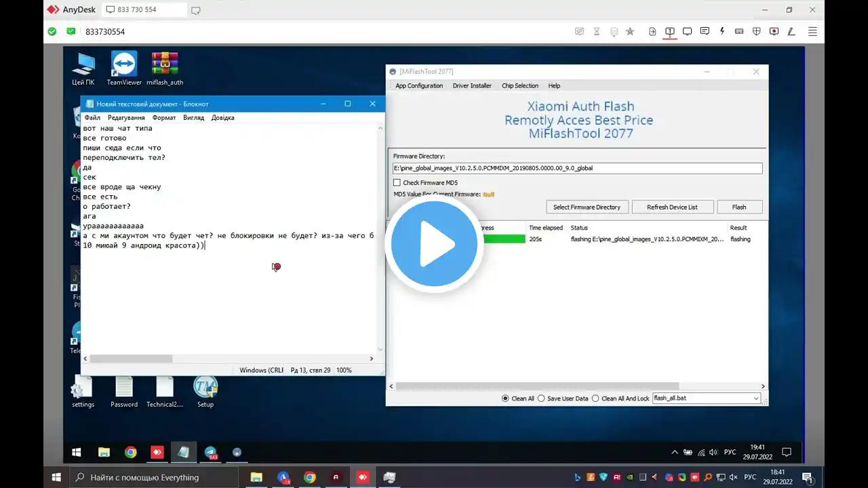Open the Довідка menu in Notepad

pyautogui.click(x=222, y=117)
